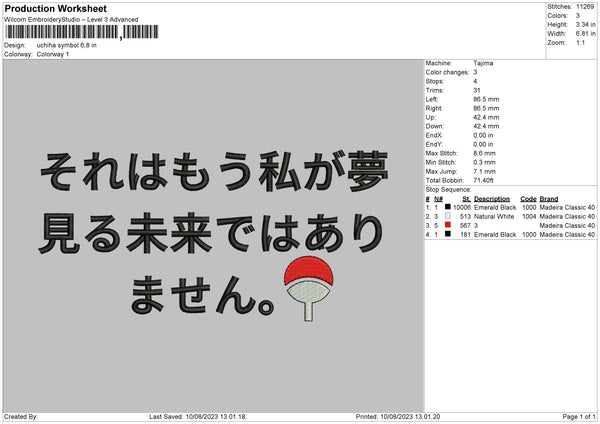Click the 'Color changes:' label
The image size is (600, 424).
(x=447, y=72)
